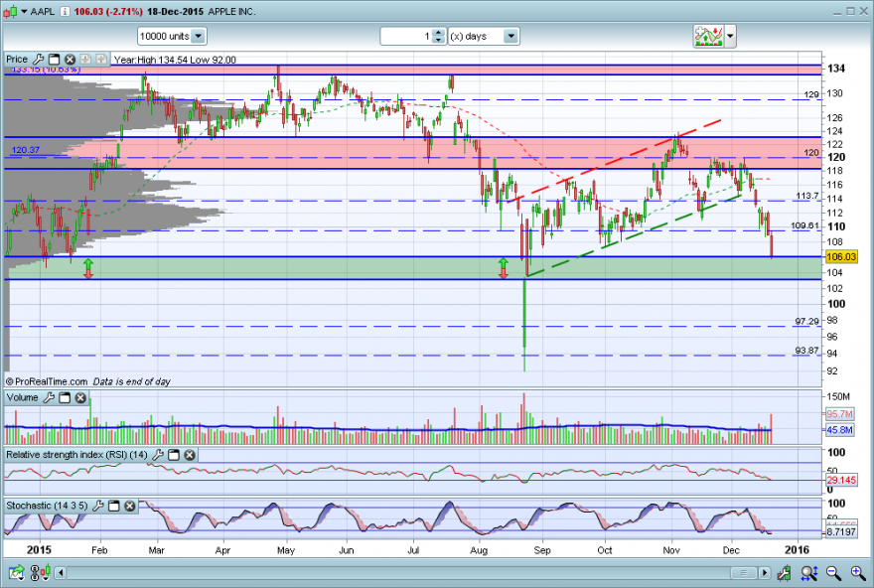Click the Price panel label
874x588 pixels.
[x=17, y=59]
